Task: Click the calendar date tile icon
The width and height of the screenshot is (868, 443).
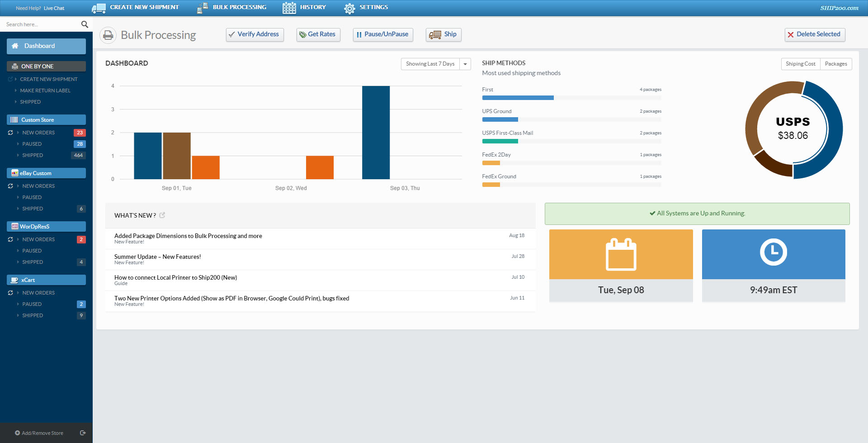Action: pos(621,254)
